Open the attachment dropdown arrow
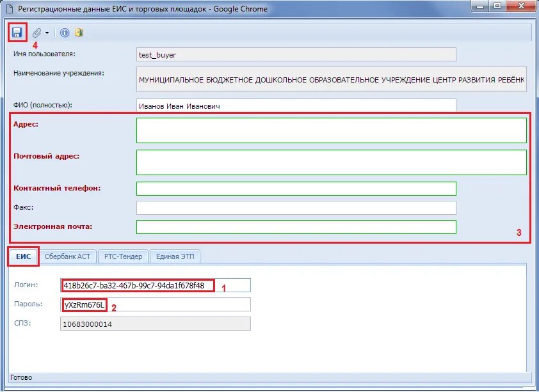Image resolution: width=539 pixels, height=392 pixels. coord(47,33)
